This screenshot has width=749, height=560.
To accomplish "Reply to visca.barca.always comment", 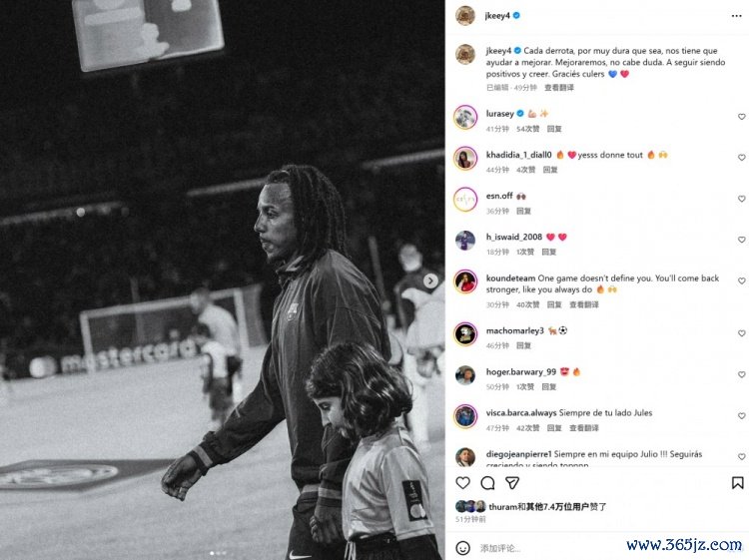I will (553, 428).
